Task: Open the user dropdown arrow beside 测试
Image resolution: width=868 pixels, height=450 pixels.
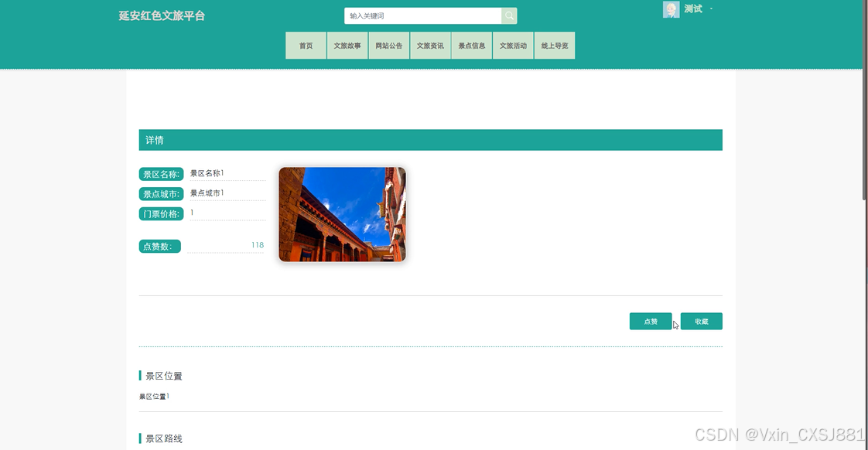Action: (x=711, y=9)
